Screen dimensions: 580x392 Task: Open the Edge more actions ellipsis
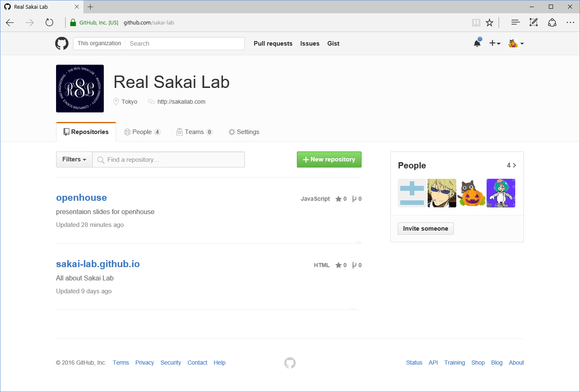point(570,23)
